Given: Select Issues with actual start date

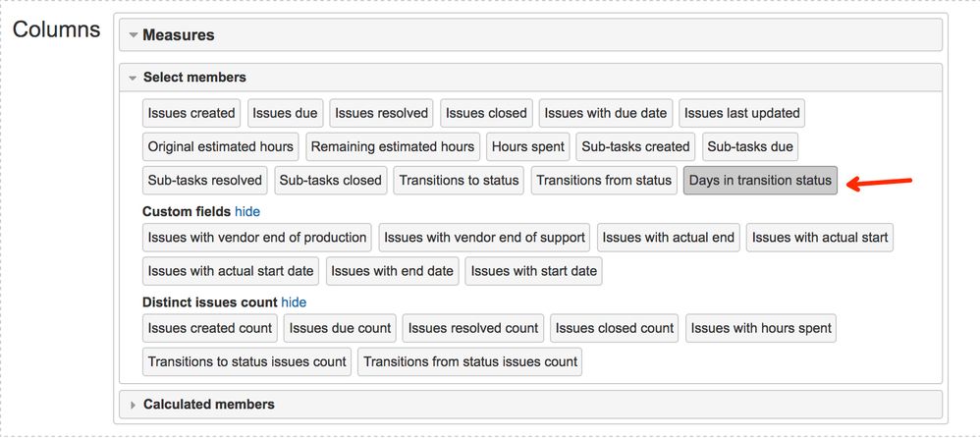Looking at the screenshot, I should coord(231,271).
